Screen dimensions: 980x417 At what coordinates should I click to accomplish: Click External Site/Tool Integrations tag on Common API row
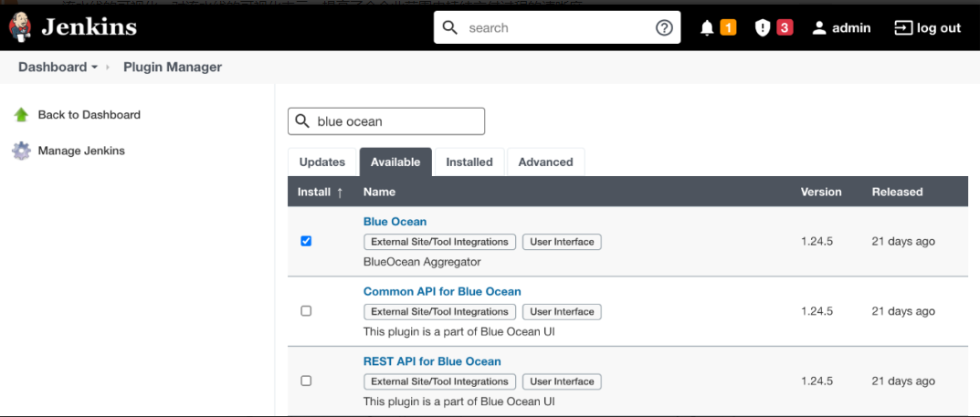pyautogui.click(x=440, y=312)
